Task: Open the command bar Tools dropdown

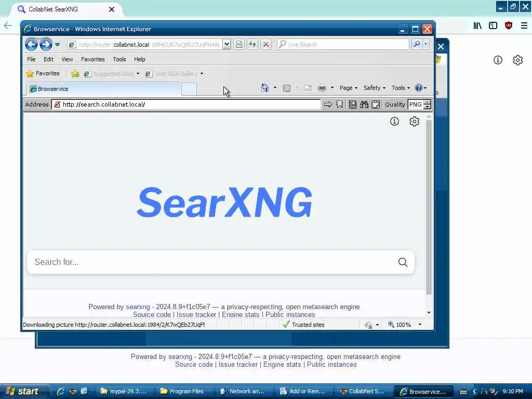Action: (401, 88)
